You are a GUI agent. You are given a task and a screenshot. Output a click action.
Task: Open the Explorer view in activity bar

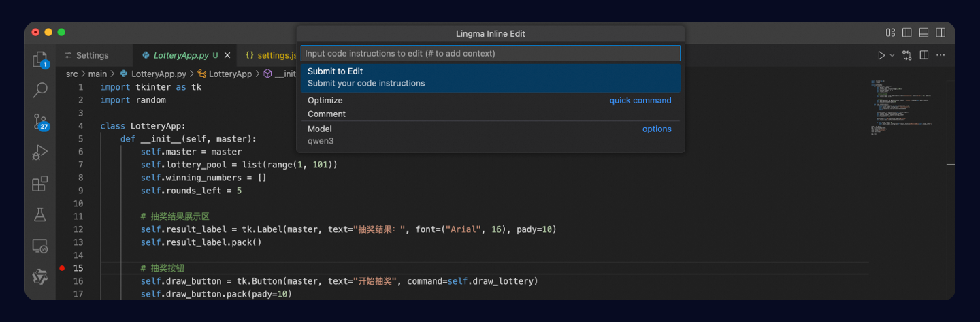tap(40, 59)
